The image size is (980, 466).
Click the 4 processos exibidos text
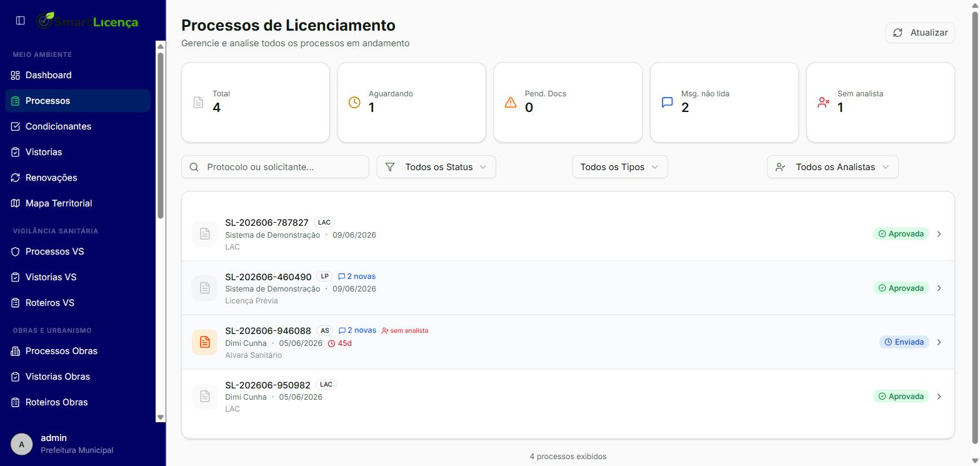point(568,457)
